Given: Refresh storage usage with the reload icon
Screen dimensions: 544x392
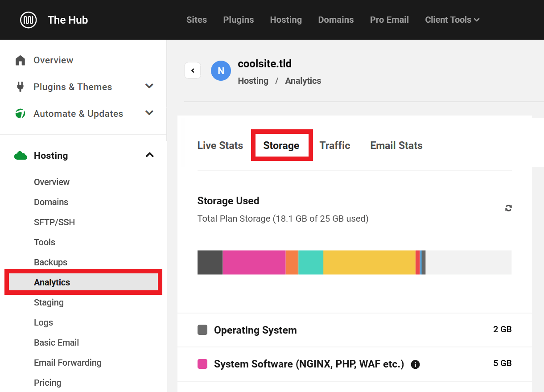Looking at the screenshot, I should (x=508, y=208).
